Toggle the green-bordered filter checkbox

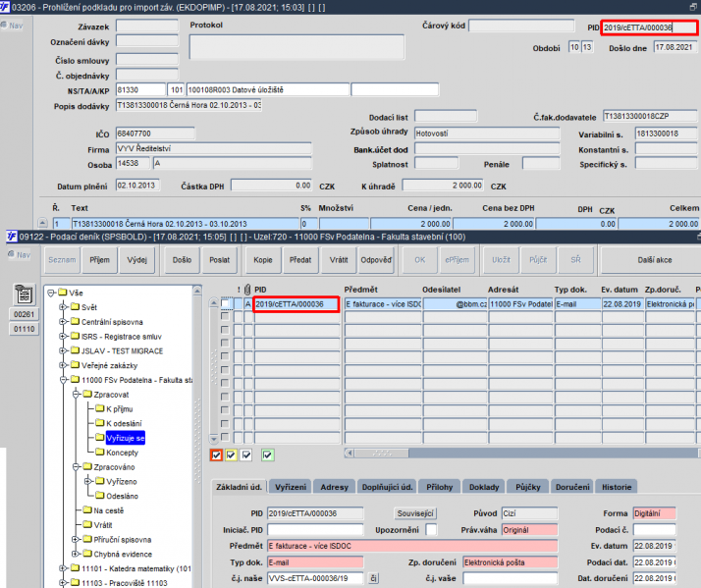pyautogui.click(x=268, y=454)
